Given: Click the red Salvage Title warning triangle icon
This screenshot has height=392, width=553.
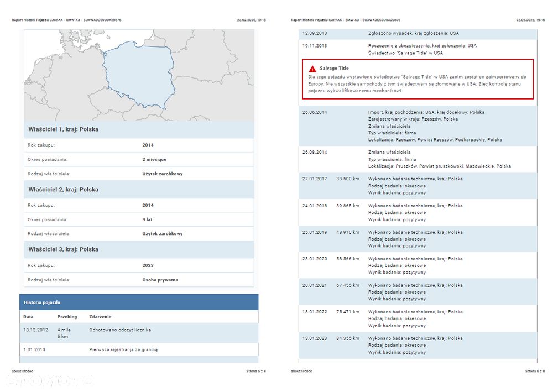Looking at the screenshot, I should pos(312,69).
